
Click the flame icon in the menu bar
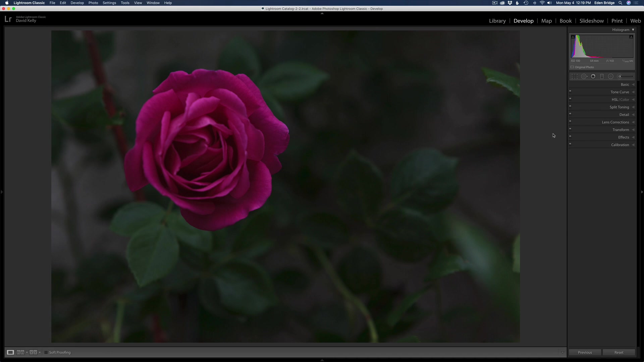tap(517, 3)
